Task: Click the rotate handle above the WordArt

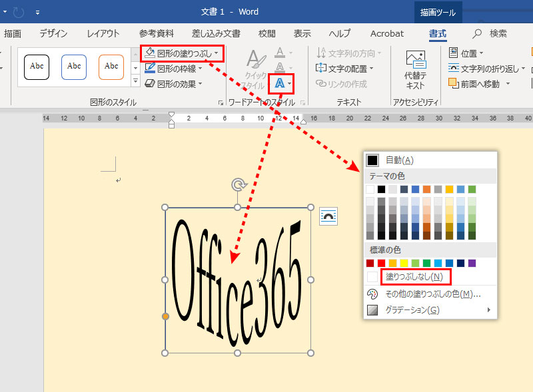Action: [x=239, y=185]
